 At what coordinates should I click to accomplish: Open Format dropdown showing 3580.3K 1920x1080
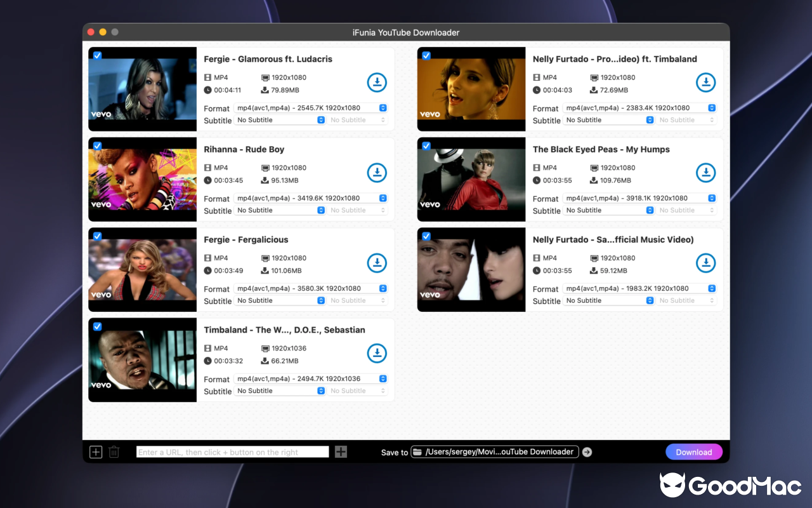click(311, 288)
